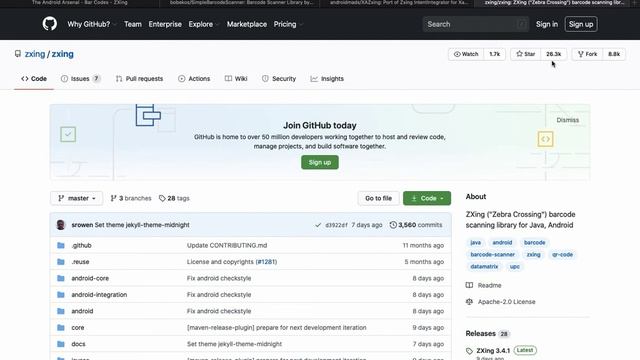This screenshot has height=360, width=640.
Task: Open the master branch dropdown
Action: [x=76, y=198]
